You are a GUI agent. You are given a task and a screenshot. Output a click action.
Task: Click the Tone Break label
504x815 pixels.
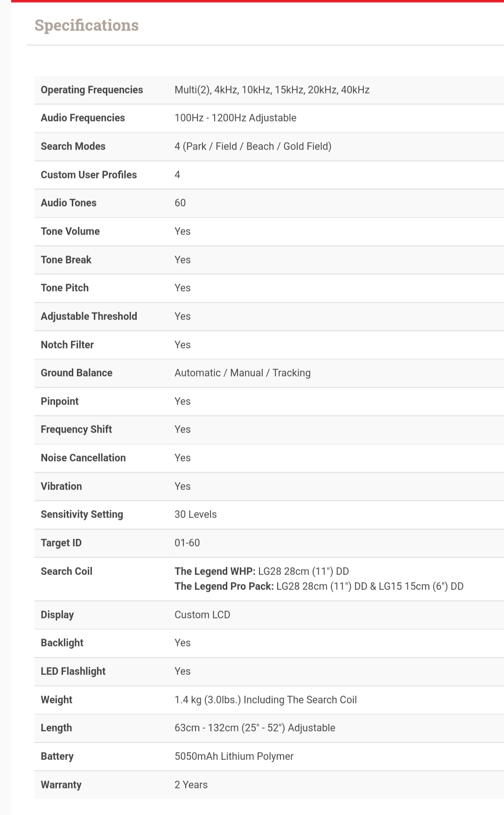click(66, 260)
